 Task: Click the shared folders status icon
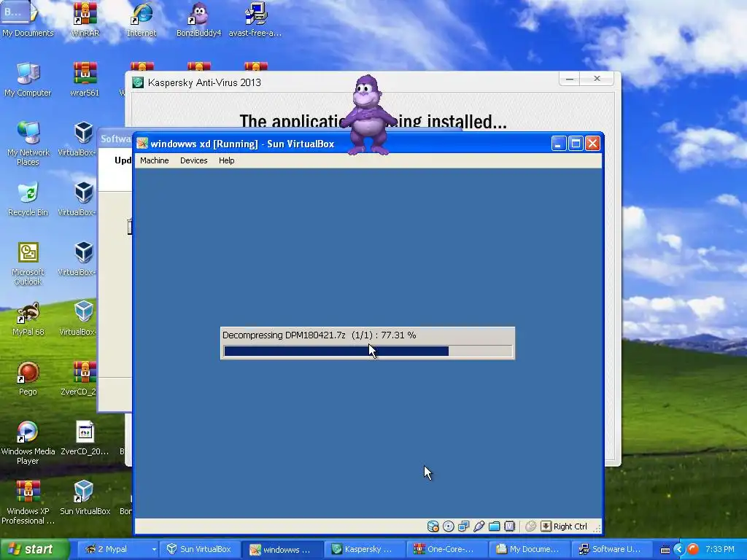point(494,526)
